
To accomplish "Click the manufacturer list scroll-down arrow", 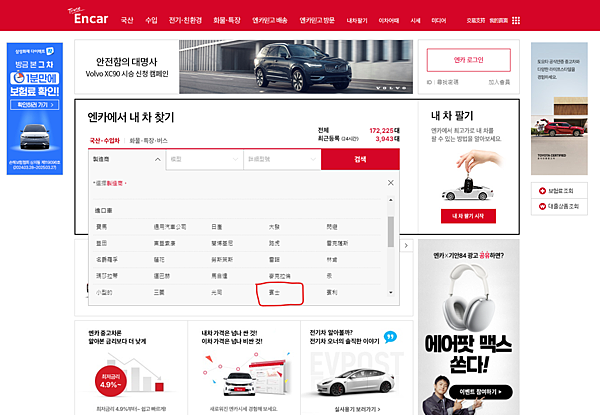I will pos(391,293).
